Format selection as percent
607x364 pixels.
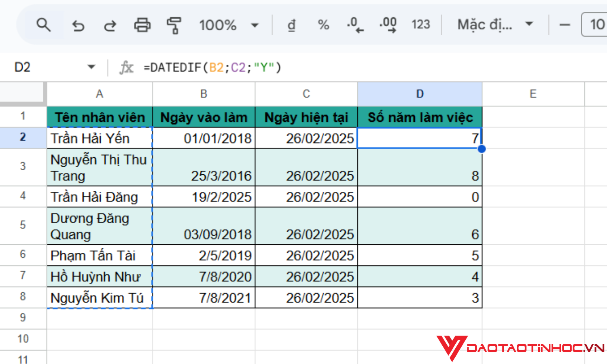[x=323, y=25]
